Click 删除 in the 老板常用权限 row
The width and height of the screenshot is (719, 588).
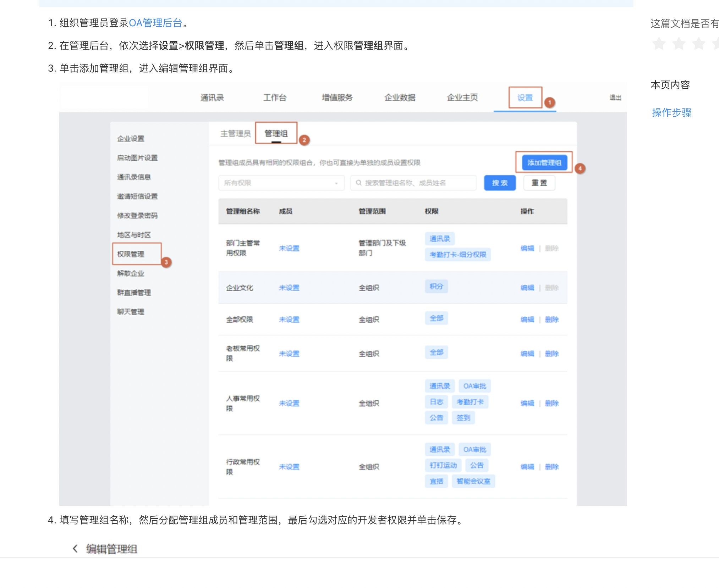coord(552,354)
